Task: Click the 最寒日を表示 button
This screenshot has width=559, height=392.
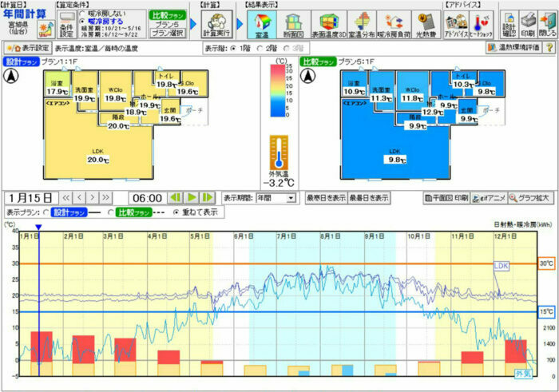Action: tap(326, 198)
